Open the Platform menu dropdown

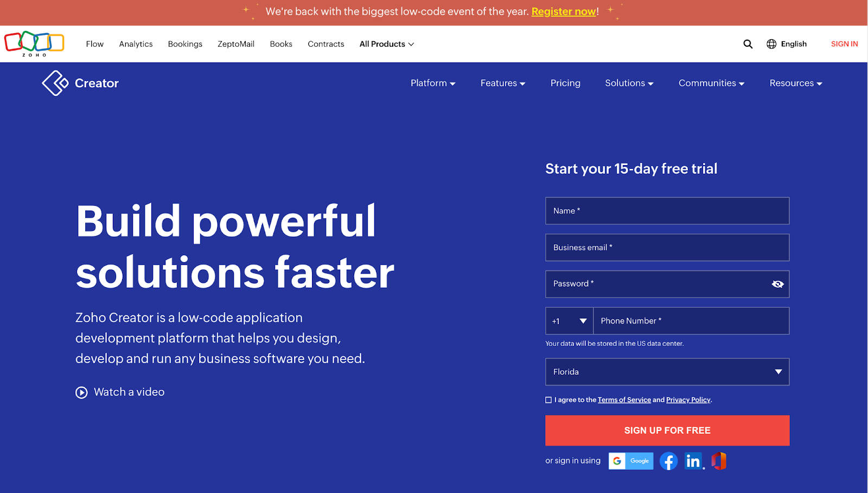[x=433, y=83]
